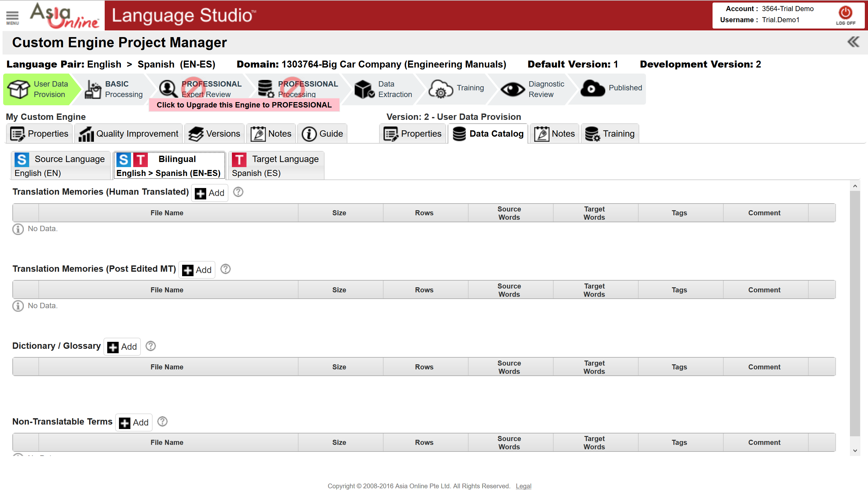Screen dimensions: 868x494
Task: Collapse panel with double chevron arrow
Action: pos(853,42)
